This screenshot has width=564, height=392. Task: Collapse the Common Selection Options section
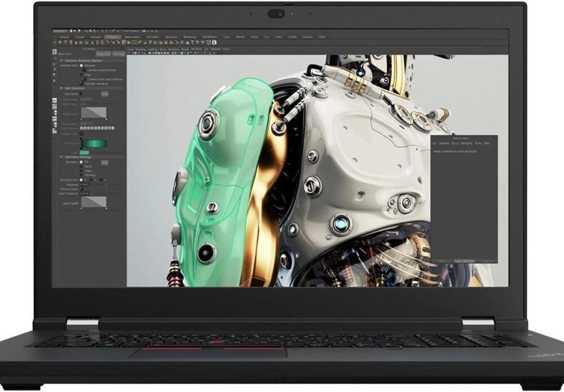(61, 61)
